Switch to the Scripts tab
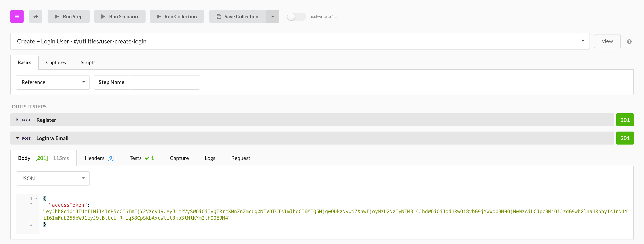The height and width of the screenshot is (244, 644). tap(88, 63)
